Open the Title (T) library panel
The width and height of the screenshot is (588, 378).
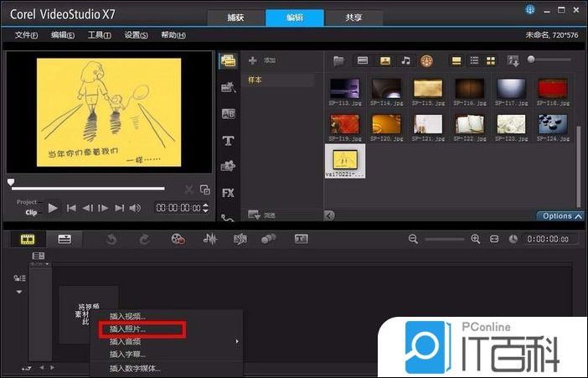point(227,140)
